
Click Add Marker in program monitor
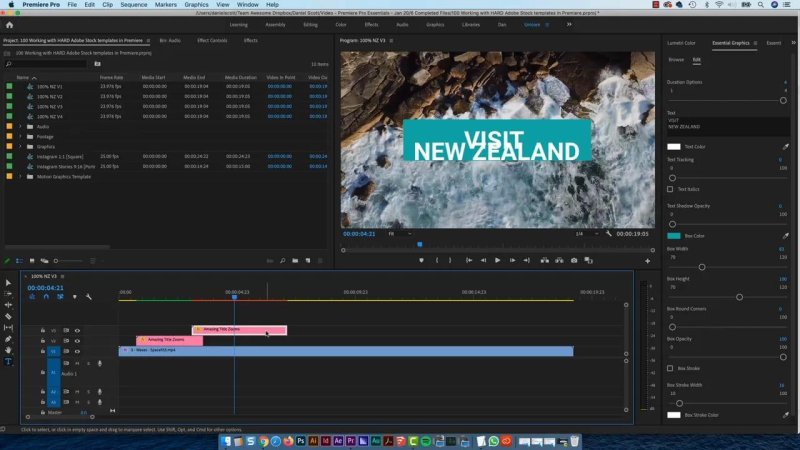pos(421,260)
